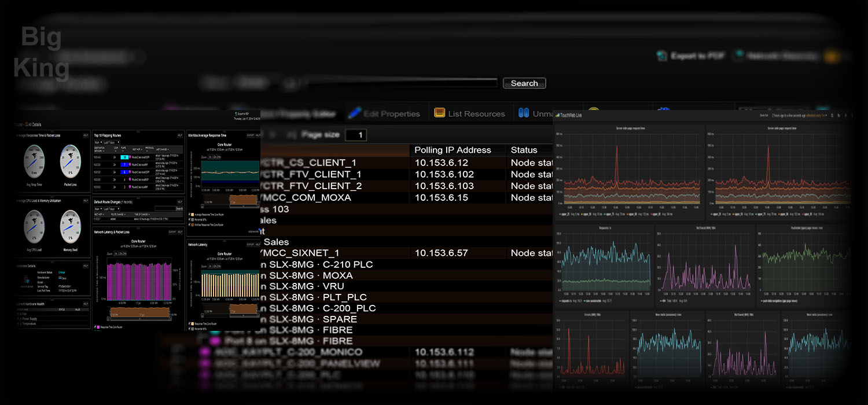Image resolution: width=868 pixels, height=405 pixels.
Task: Toggle Response Time Core Router checkbox in Network Latency
Action: (x=190, y=323)
